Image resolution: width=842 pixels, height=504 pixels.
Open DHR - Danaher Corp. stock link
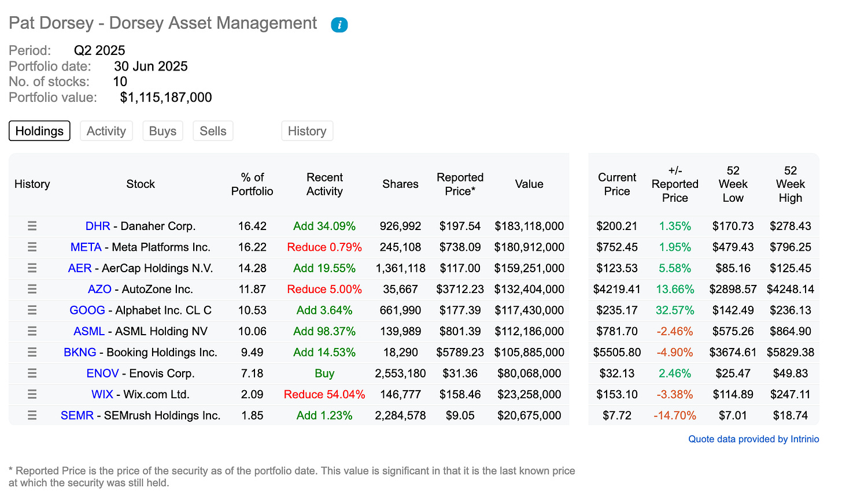click(x=141, y=226)
